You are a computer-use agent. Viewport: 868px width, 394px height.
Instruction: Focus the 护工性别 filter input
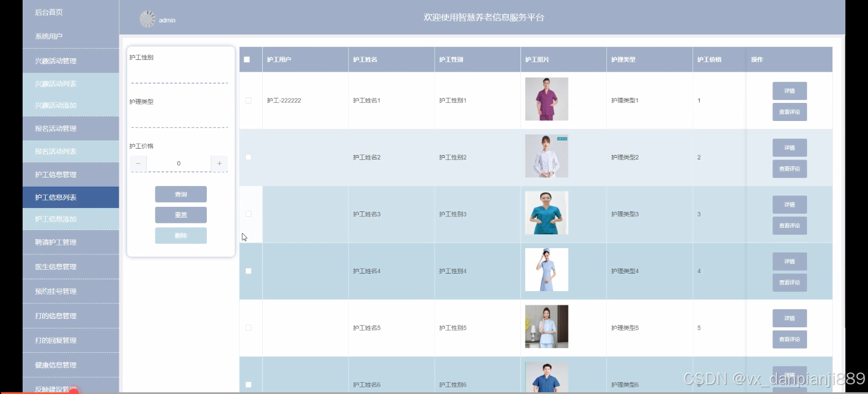[179, 75]
